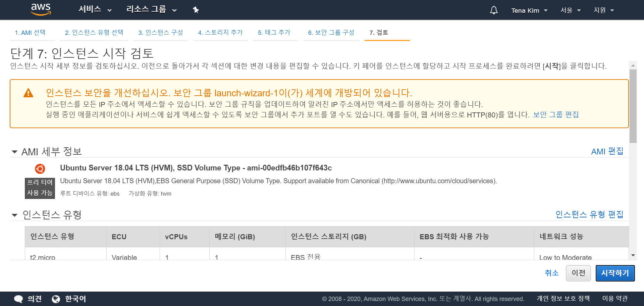This screenshot has height=306, width=644.
Task: Go to step 2. 인스턴스 유형 선택
Action: click(x=94, y=33)
